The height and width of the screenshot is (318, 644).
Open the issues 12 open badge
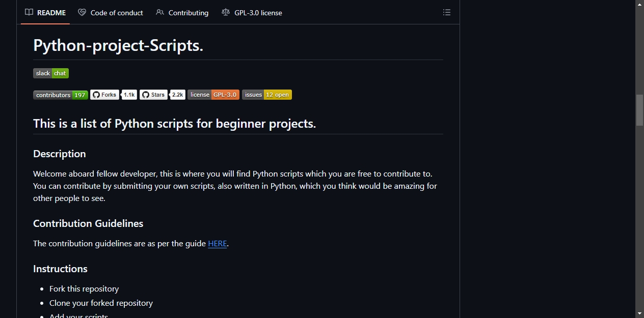pos(267,95)
